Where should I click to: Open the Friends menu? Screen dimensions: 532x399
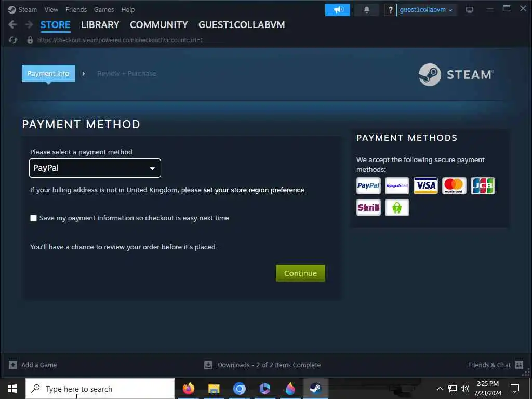(x=76, y=9)
